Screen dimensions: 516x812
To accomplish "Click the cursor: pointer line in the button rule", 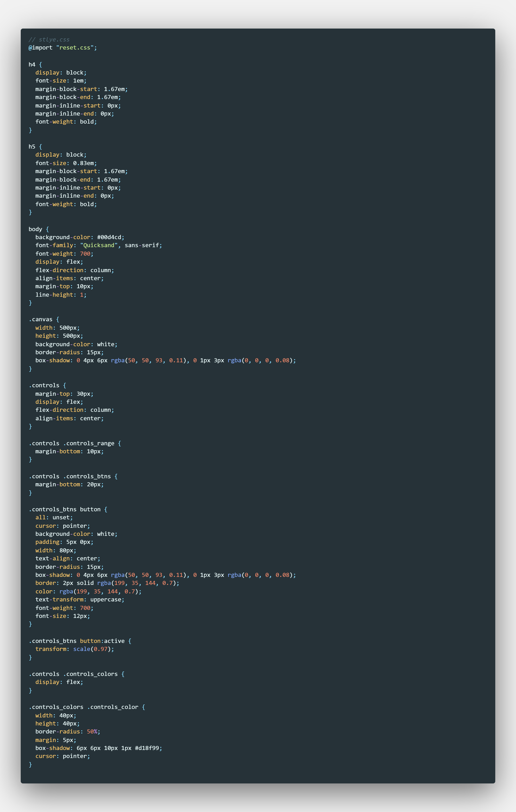I will (x=62, y=526).
